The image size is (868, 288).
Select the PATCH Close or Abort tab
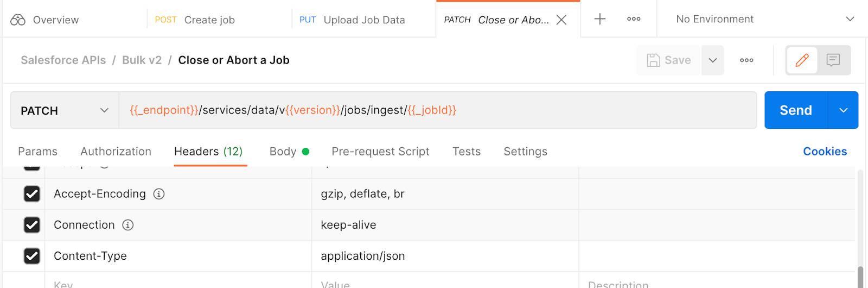coord(496,20)
